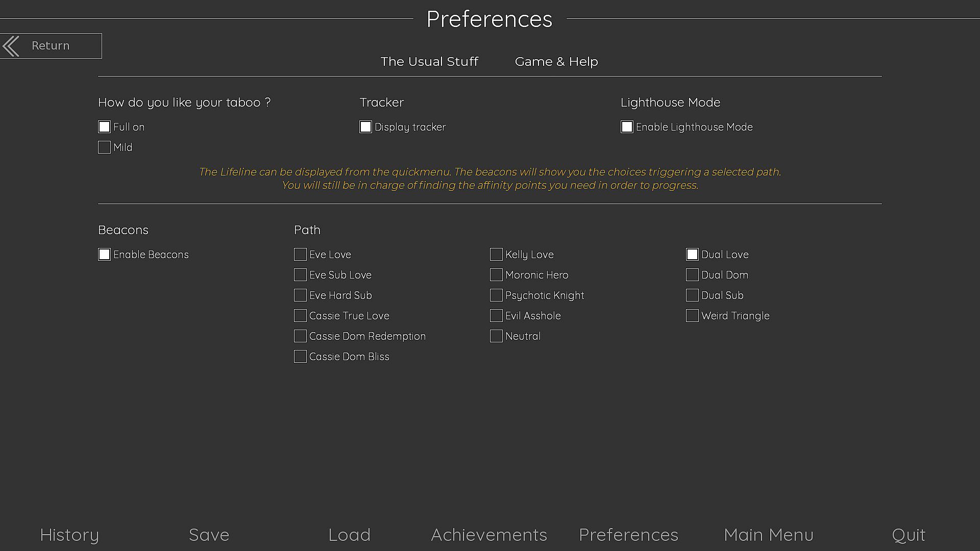
Task: Disable the Enable Beacons checkbox
Action: 105,255
